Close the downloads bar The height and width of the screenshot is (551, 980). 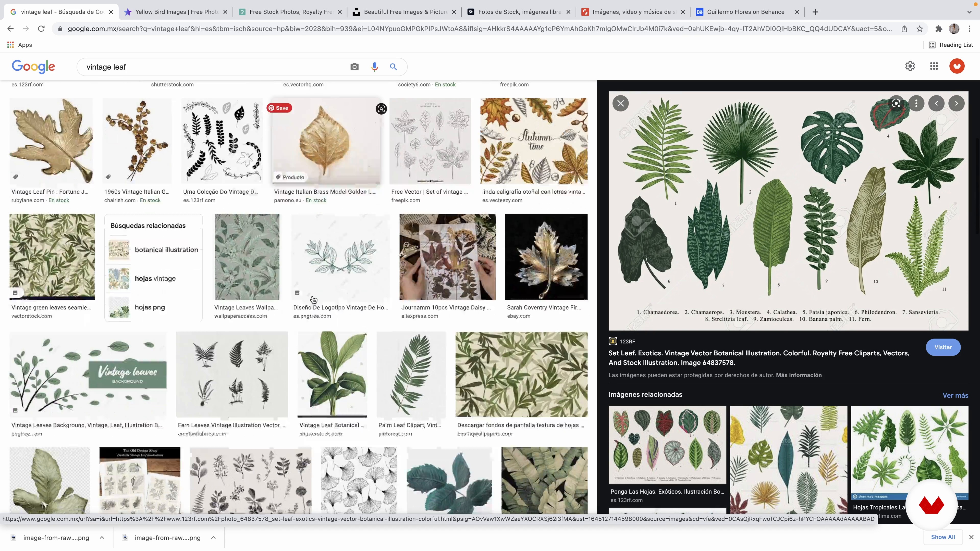tap(971, 537)
